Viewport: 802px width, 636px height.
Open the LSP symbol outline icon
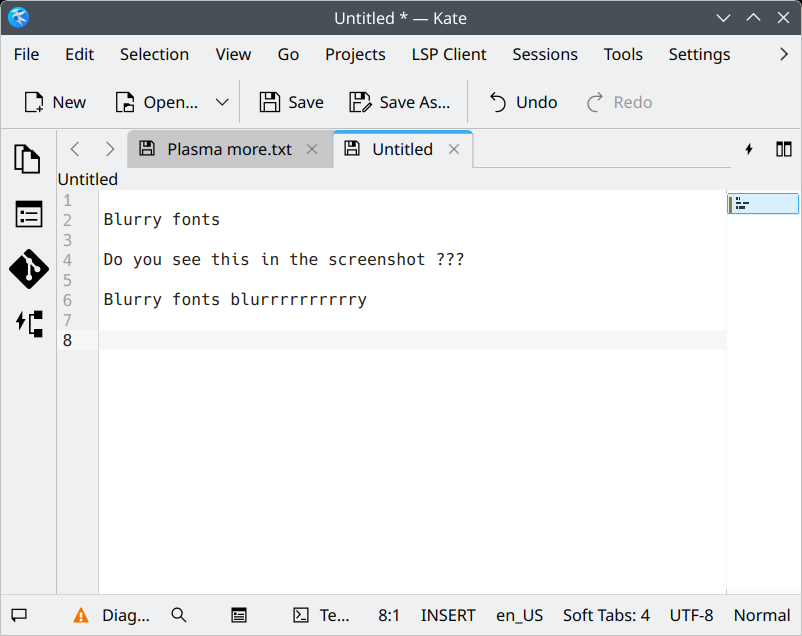click(x=28, y=323)
